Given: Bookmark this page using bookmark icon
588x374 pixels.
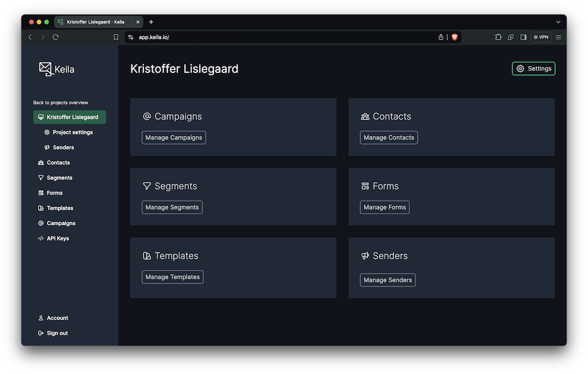Looking at the screenshot, I should (x=116, y=37).
